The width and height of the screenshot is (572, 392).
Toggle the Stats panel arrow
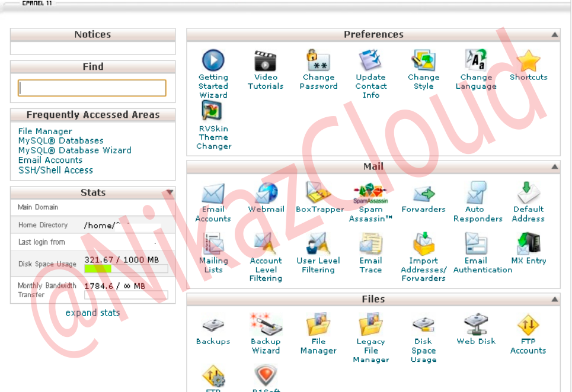(170, 192)
